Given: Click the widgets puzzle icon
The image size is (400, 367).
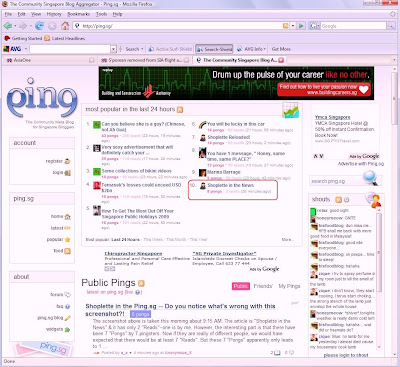Looking at the screenshot, I should (x=67, y=329).
